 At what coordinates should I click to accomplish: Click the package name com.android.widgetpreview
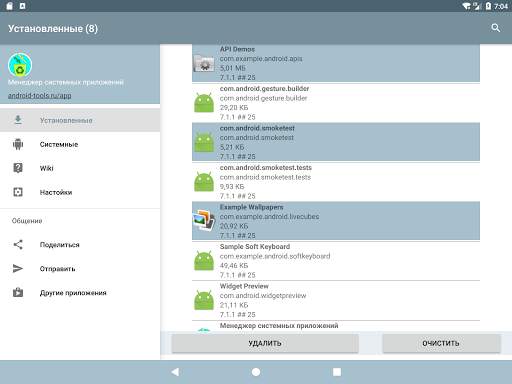point(263,296)
